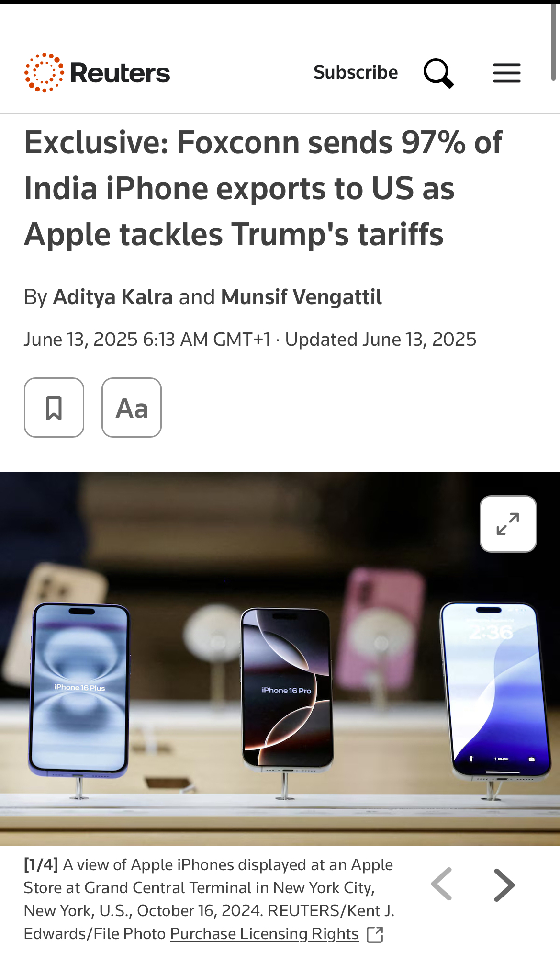Open the Aa text size options
This screenshot has height=976, width=560.
tap(132, 408)
